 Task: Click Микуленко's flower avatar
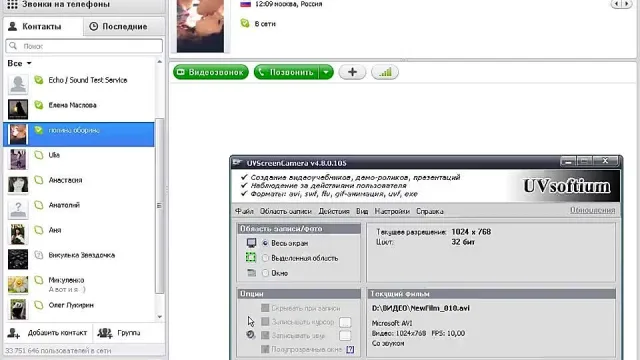(x=18, y=284)
